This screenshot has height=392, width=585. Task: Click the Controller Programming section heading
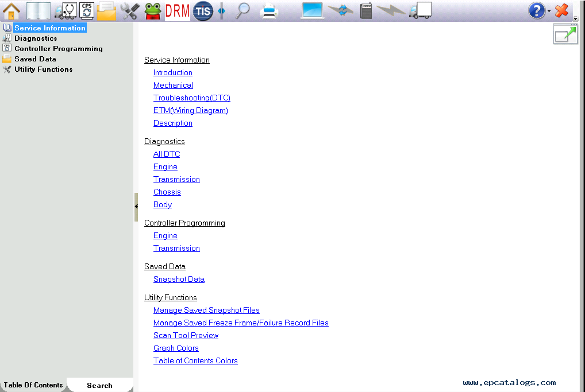[184, 223]
